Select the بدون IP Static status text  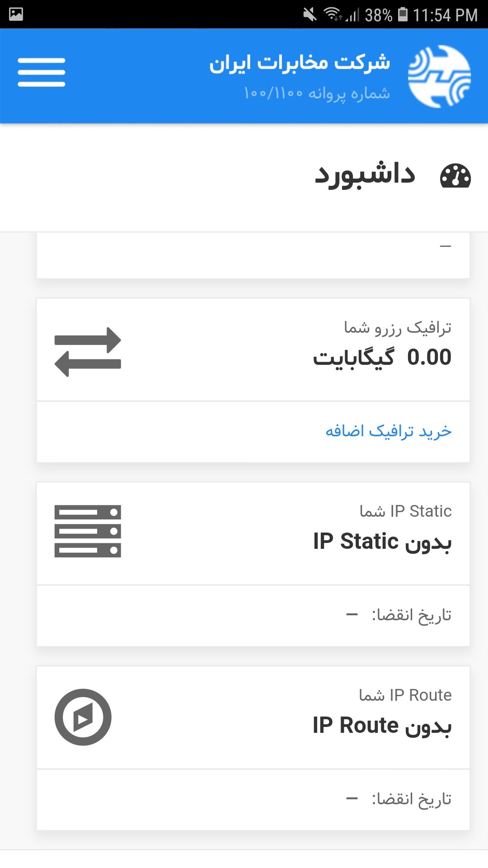pos(382,542)
